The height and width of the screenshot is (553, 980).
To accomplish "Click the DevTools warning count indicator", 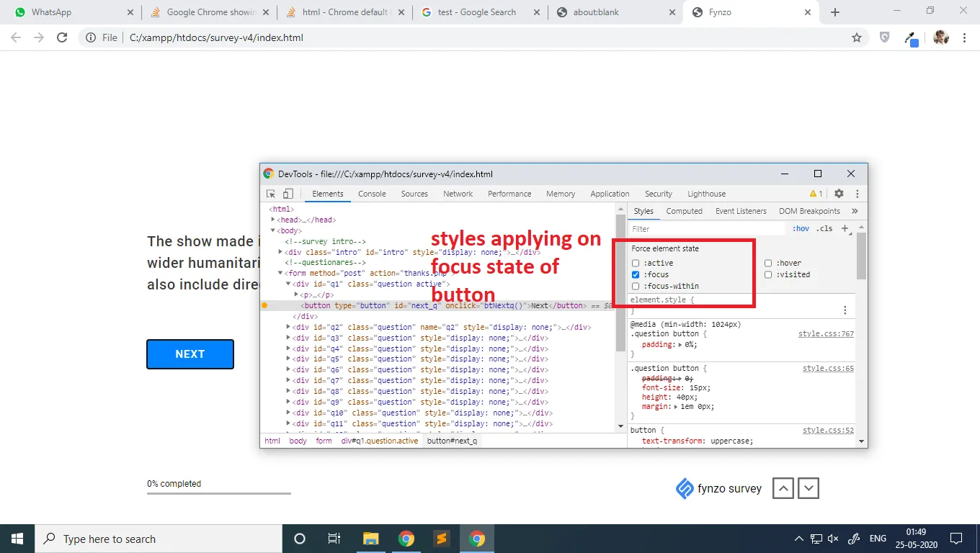I will [x=816, y=194].
